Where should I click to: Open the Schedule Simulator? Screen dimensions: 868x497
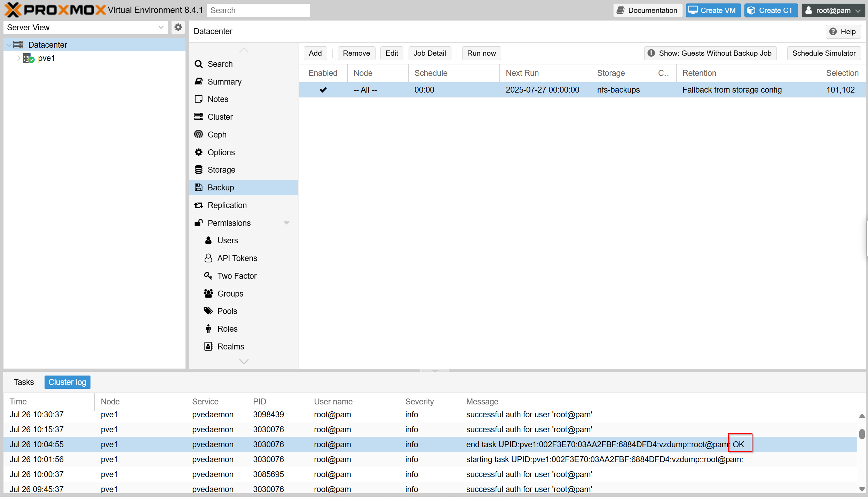(824, 53)
